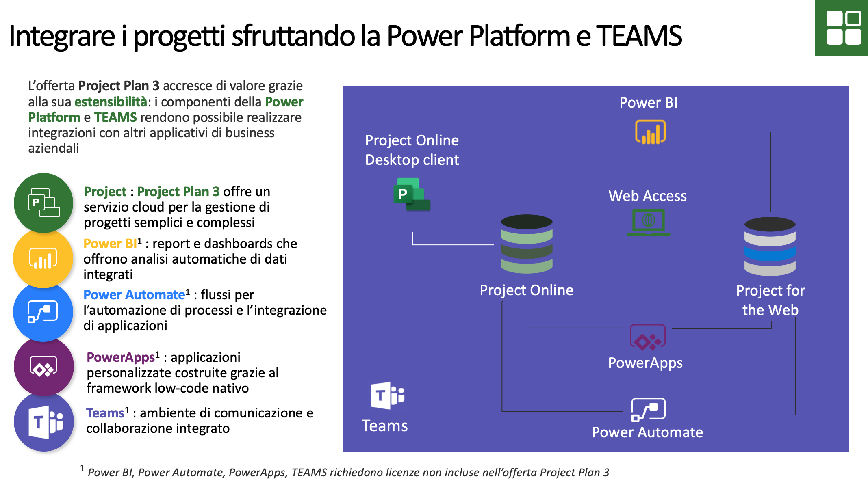Click the intro paragraph 'L'offerta Project Plan 3'
This screenshot has height=484, width=868.
tap(166, 117)
